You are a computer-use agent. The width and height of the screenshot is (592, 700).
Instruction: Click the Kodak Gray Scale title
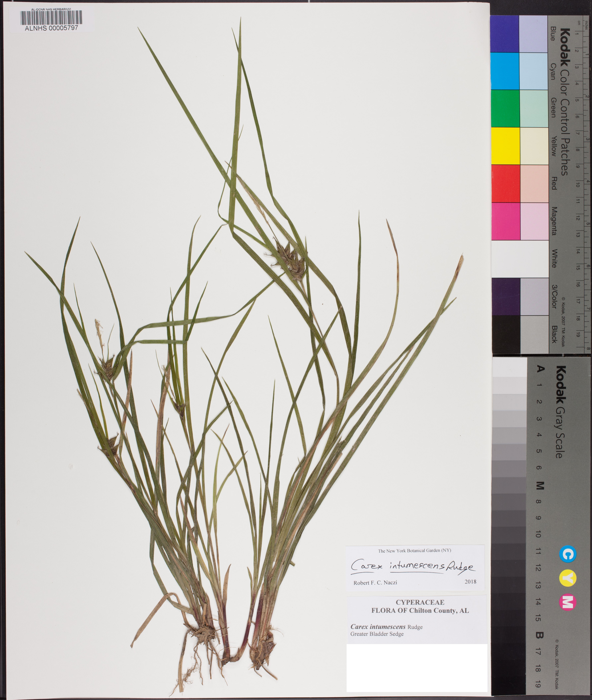click(560, 412)
